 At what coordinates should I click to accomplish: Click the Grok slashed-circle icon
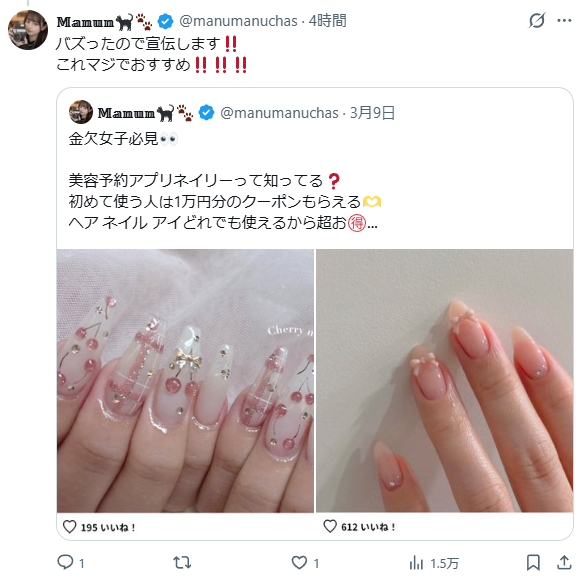point(537,21)
